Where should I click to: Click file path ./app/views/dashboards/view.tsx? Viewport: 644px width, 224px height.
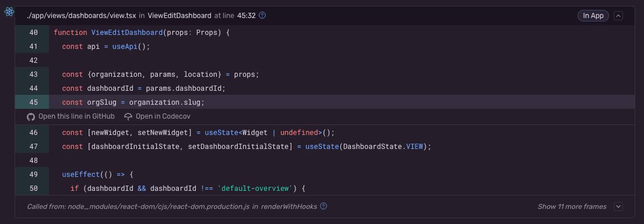pyautogui.click(x=82, y=16)
